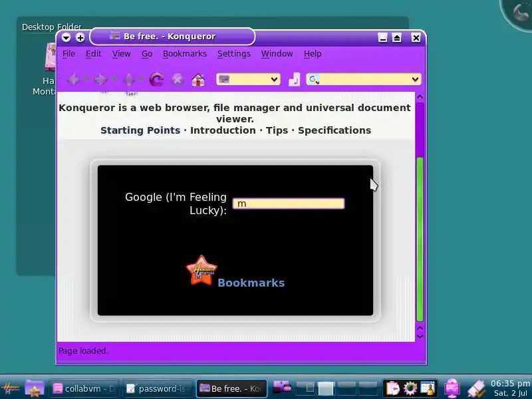Follow the Introduction link
Image resolution: width=532 pixels, height=399 pixels.
(x=223, y=130)
